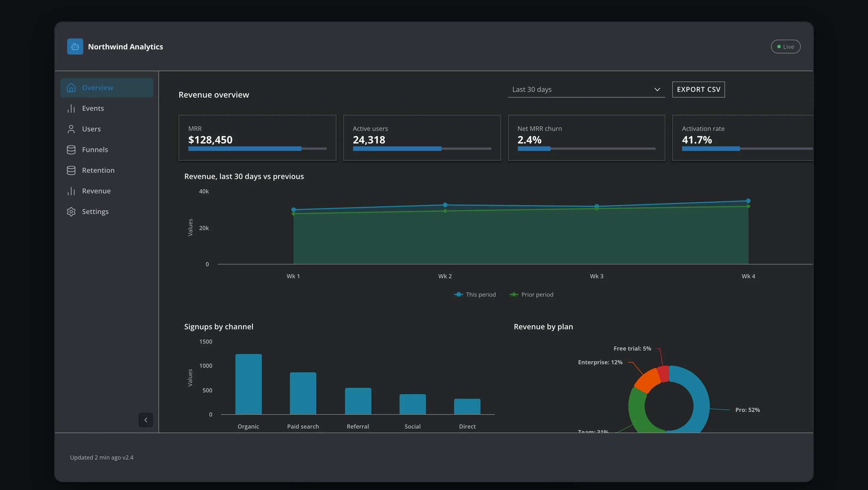This screenshot has height=490, width=868.
Task: Open Settings from the sidebar
Action: click(x=107, y=211)
